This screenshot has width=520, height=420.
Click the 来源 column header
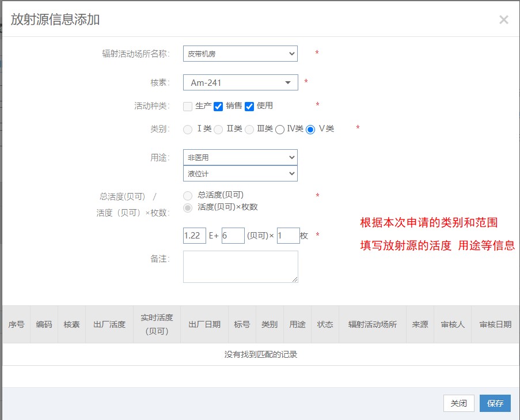pyautogui.click(x=420, y=324)
